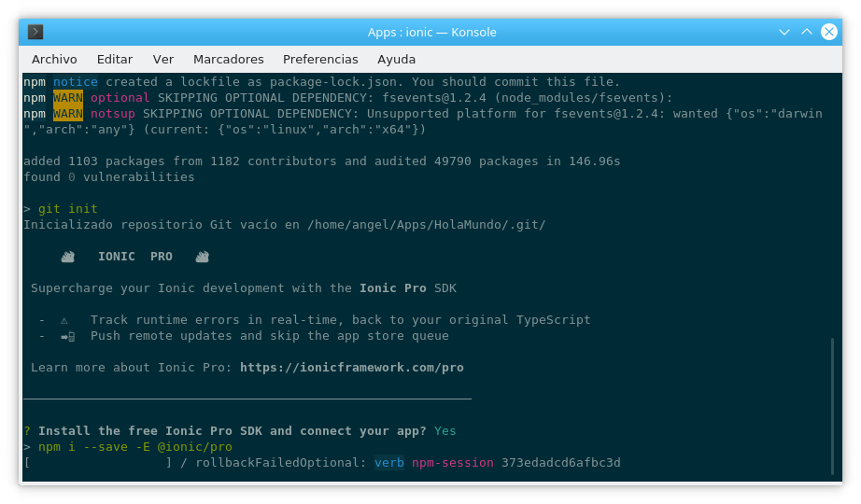The width and height of the screenshot is (861, 504).
Task: Click the lightning icon right of IONIC PRO
Action: [x=202, y=257]
